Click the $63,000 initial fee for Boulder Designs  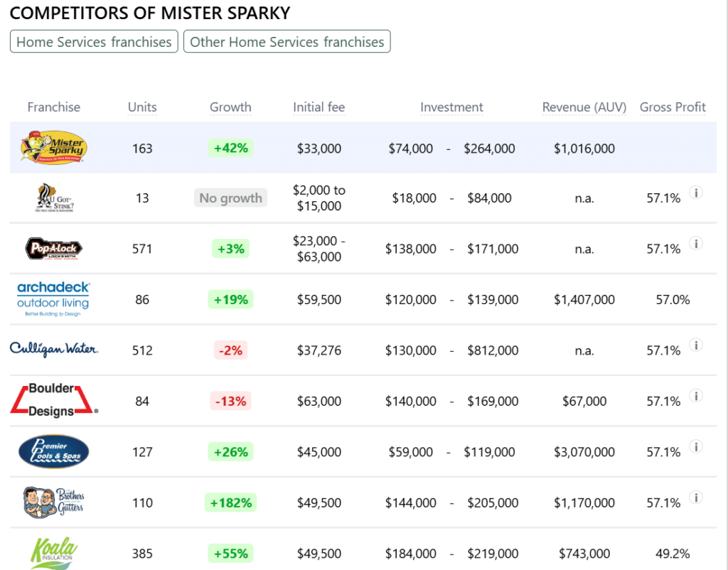(319, 401)
